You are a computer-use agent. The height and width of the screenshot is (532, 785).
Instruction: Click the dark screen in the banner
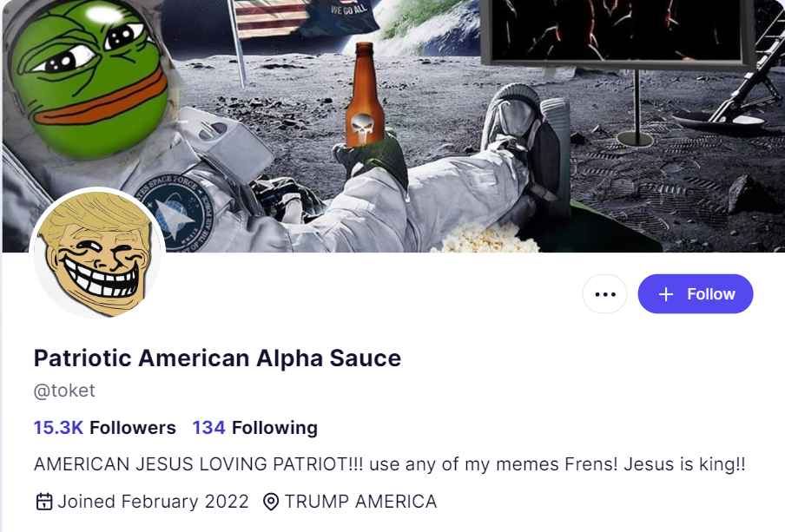coord(617,31)
